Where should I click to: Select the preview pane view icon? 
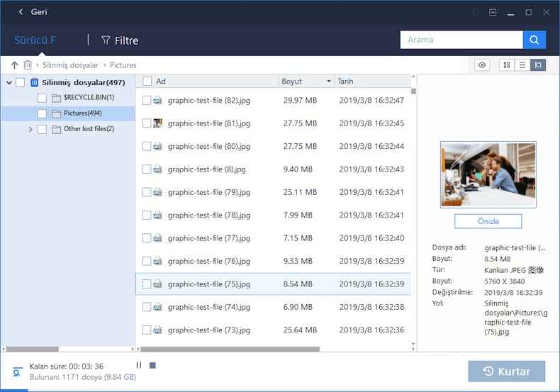pos(538,65)
